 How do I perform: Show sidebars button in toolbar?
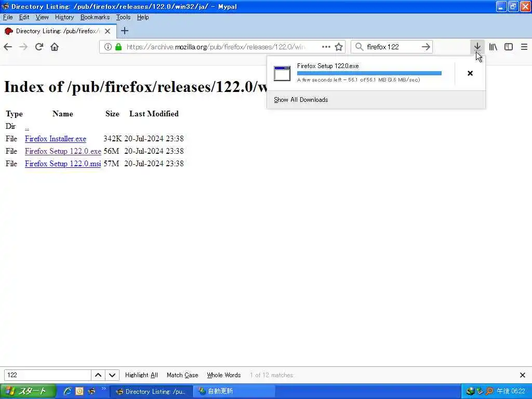[509, 47]
